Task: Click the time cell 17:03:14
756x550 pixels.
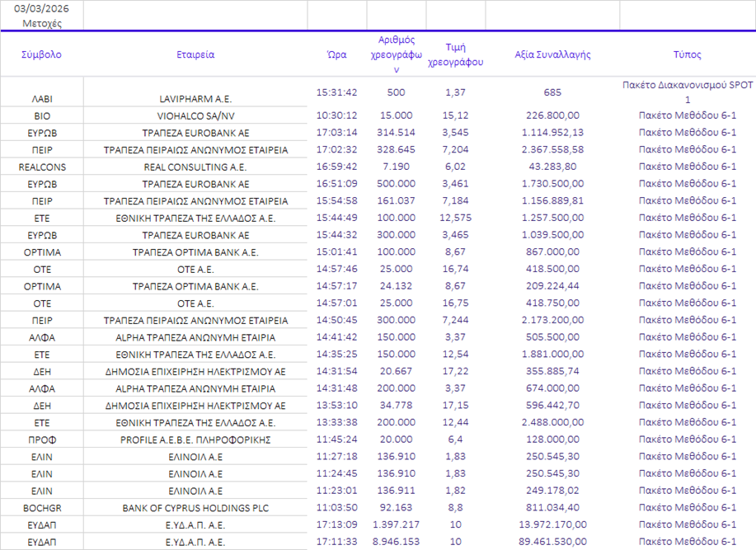Action: (x=336, y=132)
